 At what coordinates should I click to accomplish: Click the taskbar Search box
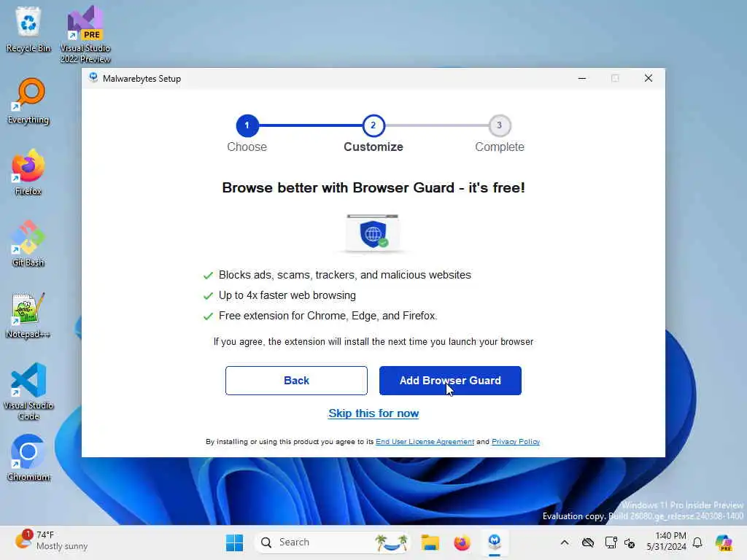pyautogui.click(x=333, y=542)
